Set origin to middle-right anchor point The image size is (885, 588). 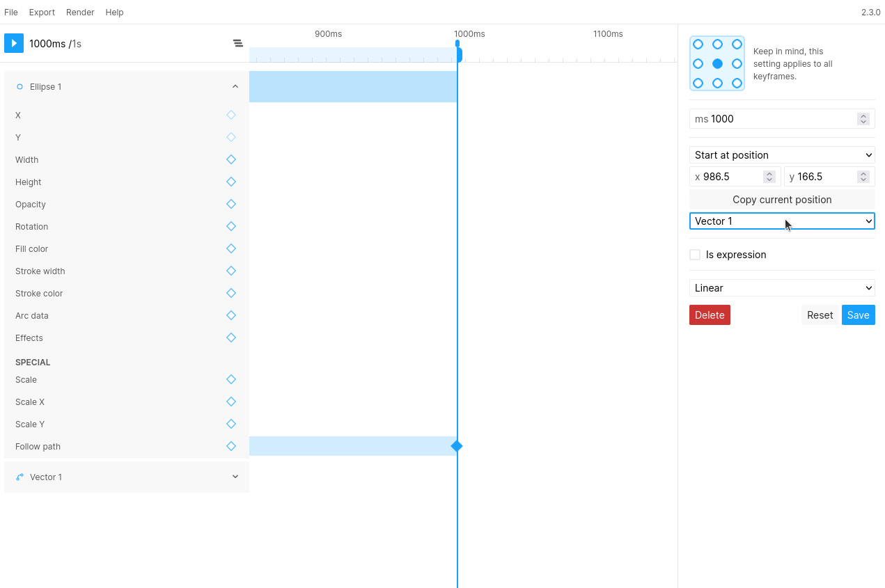(737, 64)
